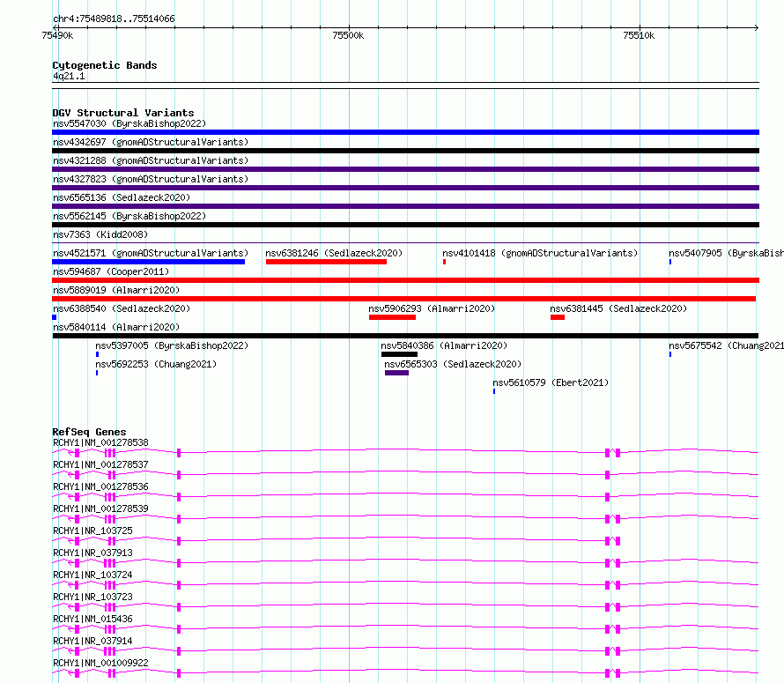Select the red nsv6381445 variant bar
The image size is (784, 683).
pos(558,317)
